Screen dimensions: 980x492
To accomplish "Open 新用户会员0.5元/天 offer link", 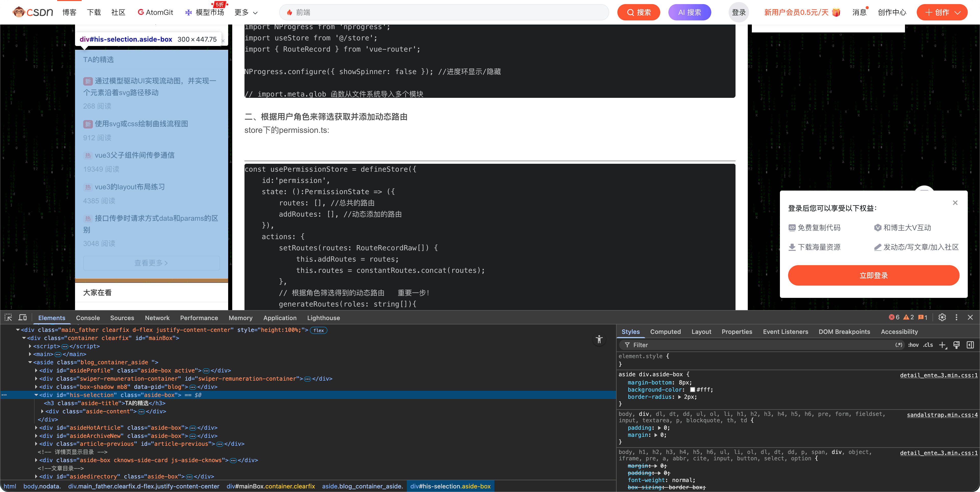I will (x=796, y=12).
